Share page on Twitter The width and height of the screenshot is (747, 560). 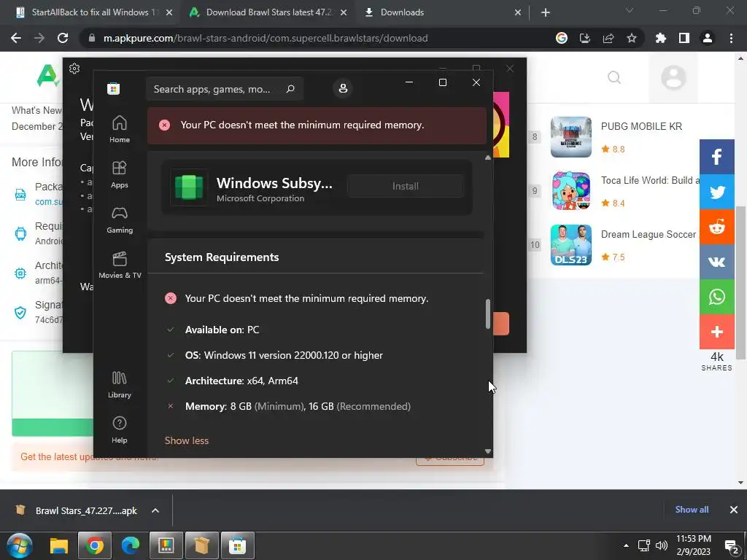coord(716,192)
